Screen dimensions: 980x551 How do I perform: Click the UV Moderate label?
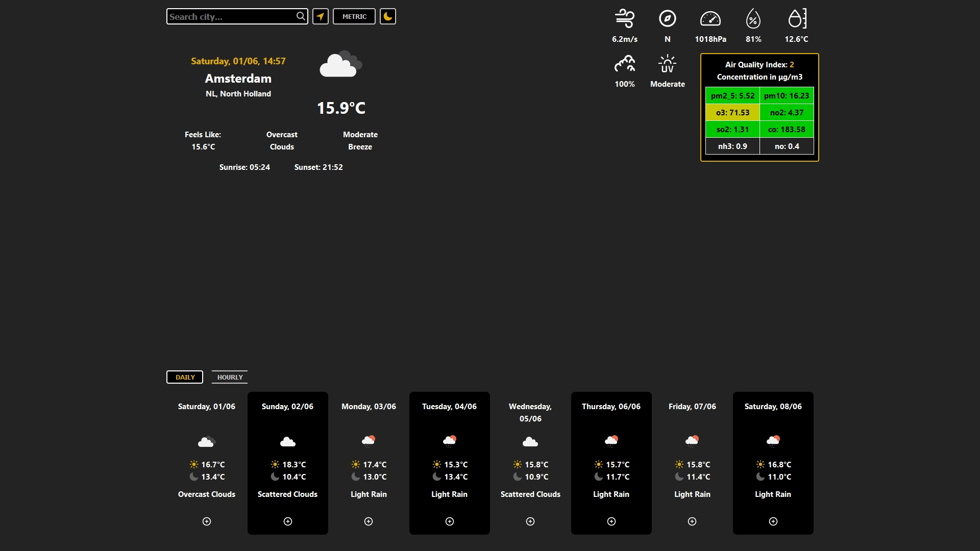(x=668, y=84)
